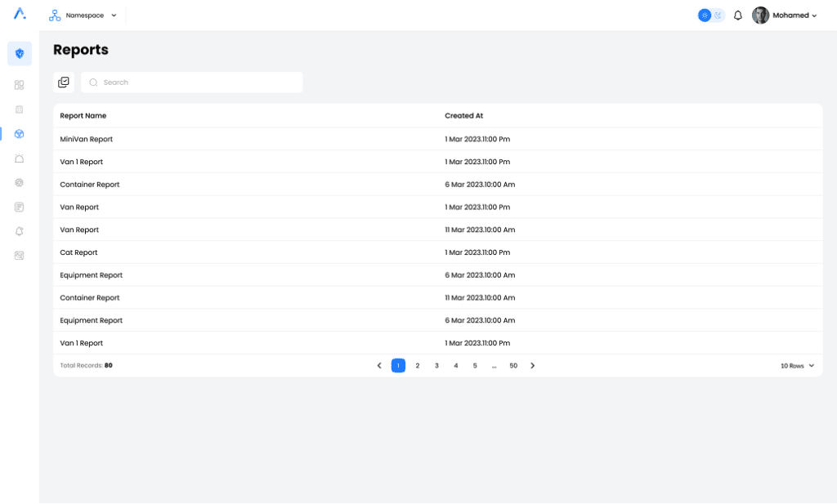Open the Mohamed user menu
Screen dimensions: 837x504
785,16
